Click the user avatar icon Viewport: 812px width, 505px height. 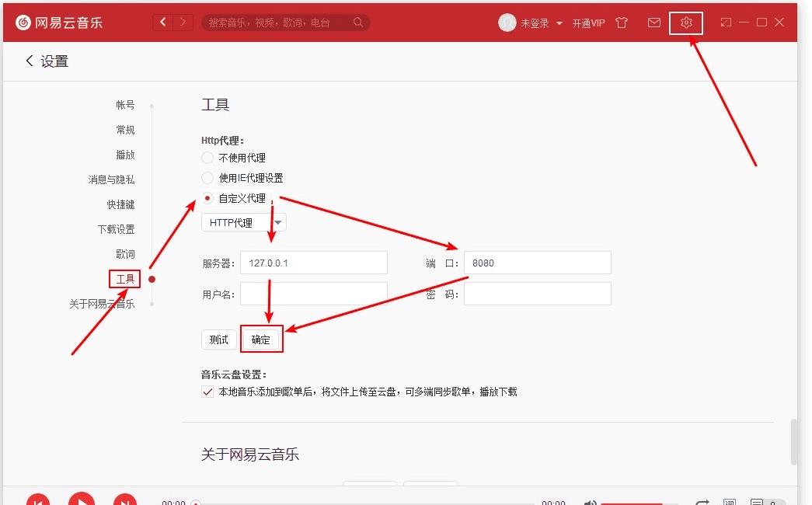507,23
